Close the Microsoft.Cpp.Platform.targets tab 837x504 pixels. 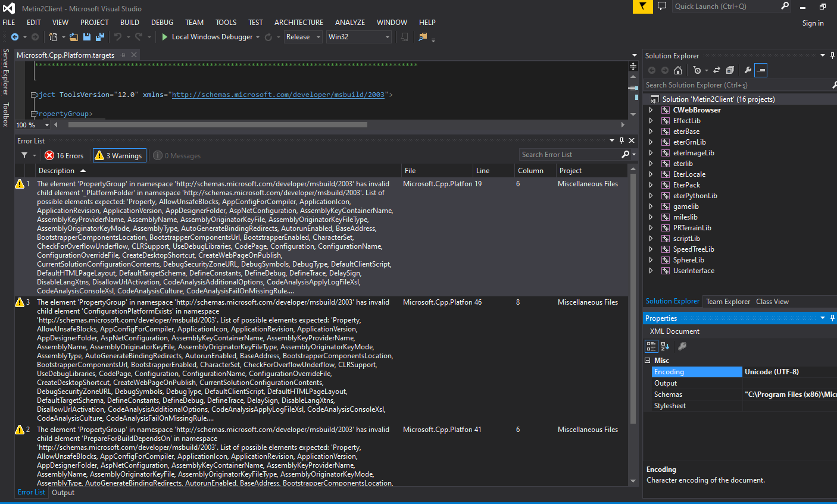(x=134, y=55)
